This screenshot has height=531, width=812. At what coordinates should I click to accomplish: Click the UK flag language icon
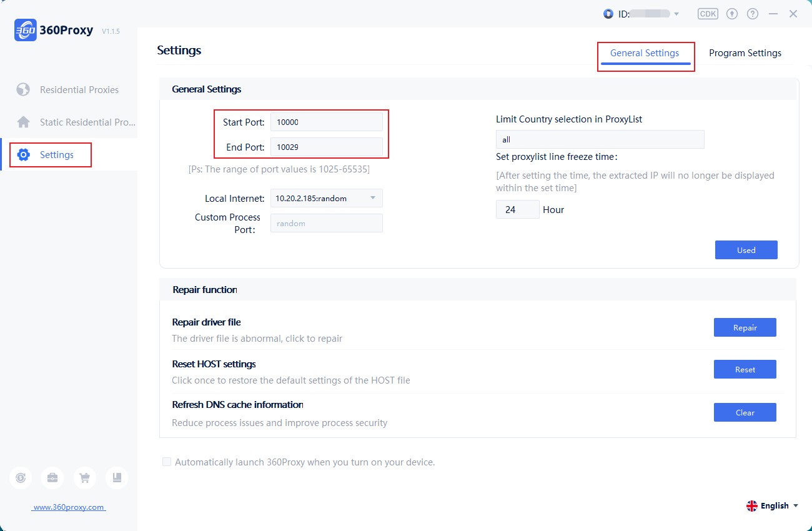click(x=752, y=506)
